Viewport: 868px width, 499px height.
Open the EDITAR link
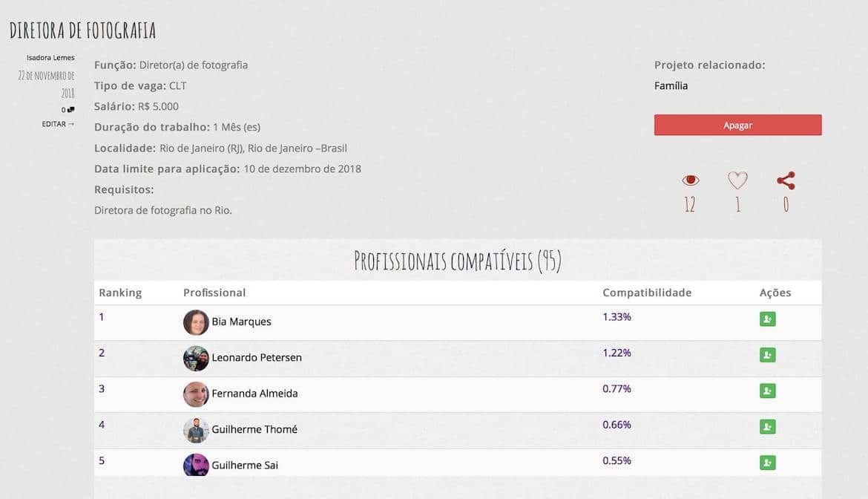[58, 124]
